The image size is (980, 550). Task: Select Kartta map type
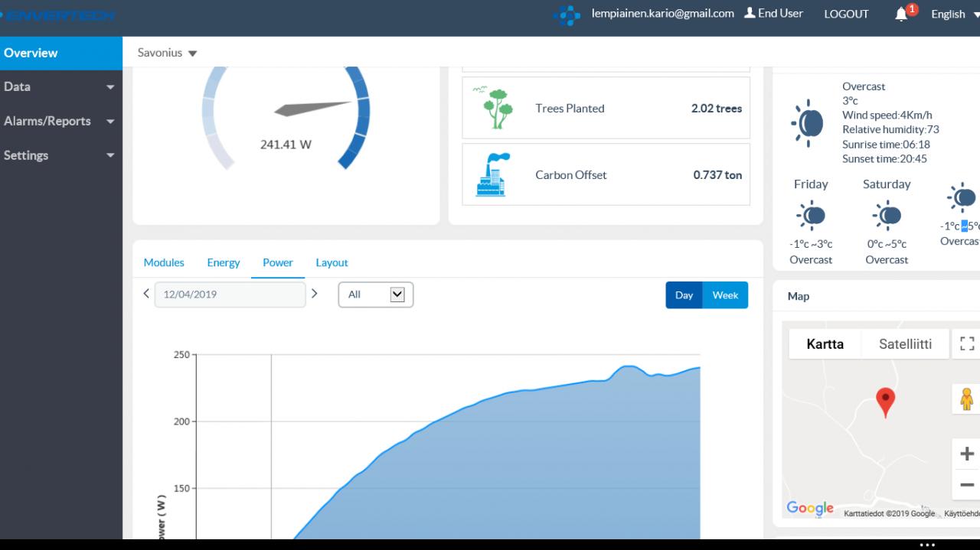click(825, 344)
